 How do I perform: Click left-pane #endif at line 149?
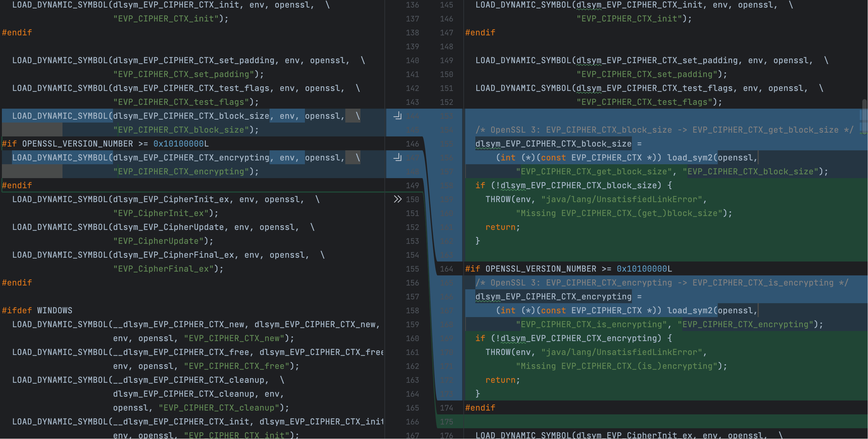[17, 185]
